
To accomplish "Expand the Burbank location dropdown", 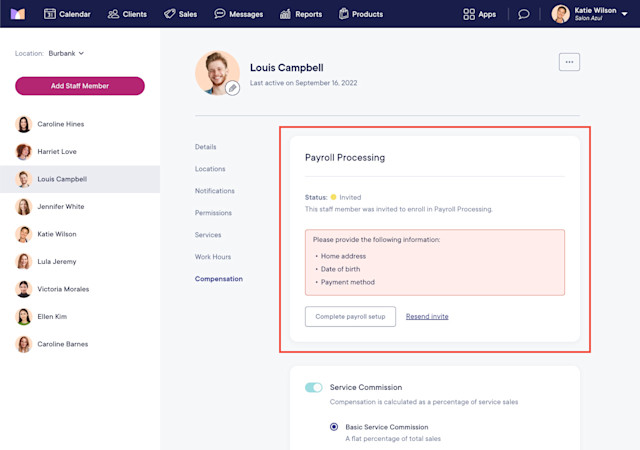I will [x=66, y=53].
